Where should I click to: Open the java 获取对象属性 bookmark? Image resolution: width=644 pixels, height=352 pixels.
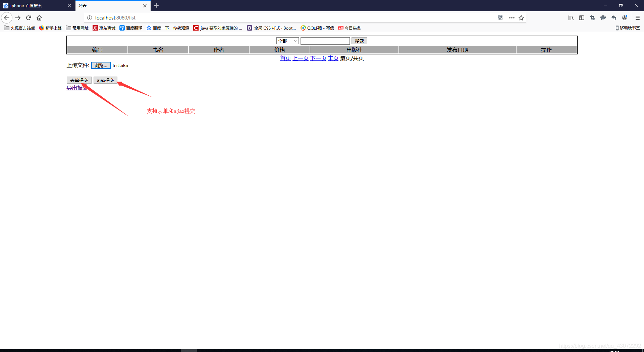218,28
